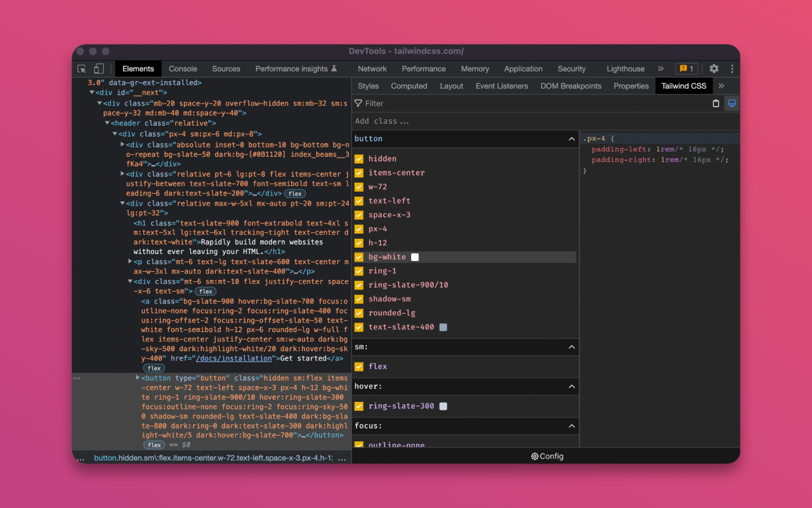This screenshot has height=508, width=812.
Task: Uncheck the bg-white class
Action: [x=359, y=257]
